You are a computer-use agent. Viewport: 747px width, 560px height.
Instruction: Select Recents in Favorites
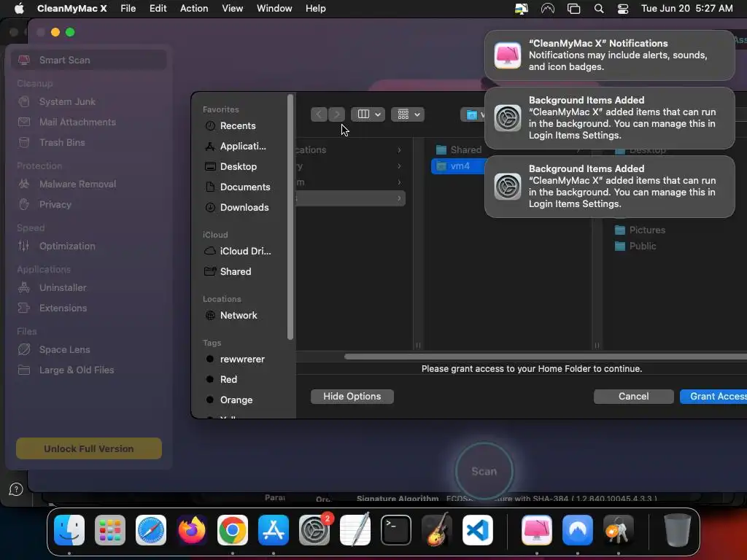237,125
